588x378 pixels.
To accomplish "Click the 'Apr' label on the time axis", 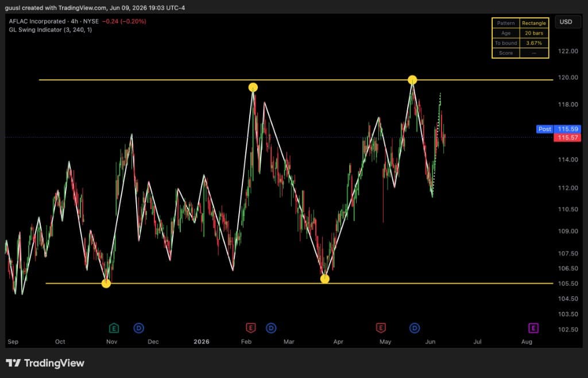I will pos(338,342).
